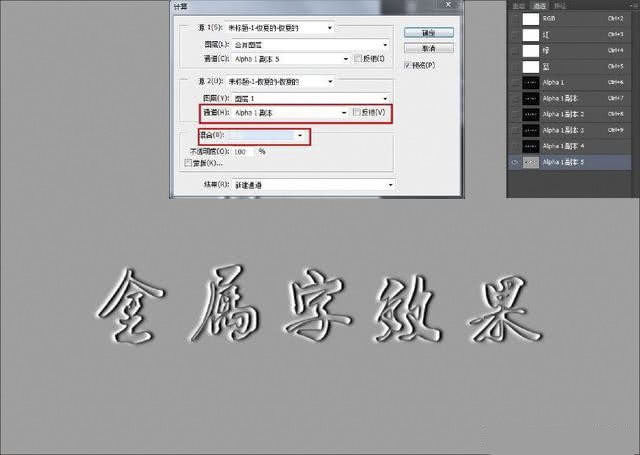This screenshot has height=455, width=640.
Task: Switch to the 通道 Channels tab
Action: (x=540, y=6)
